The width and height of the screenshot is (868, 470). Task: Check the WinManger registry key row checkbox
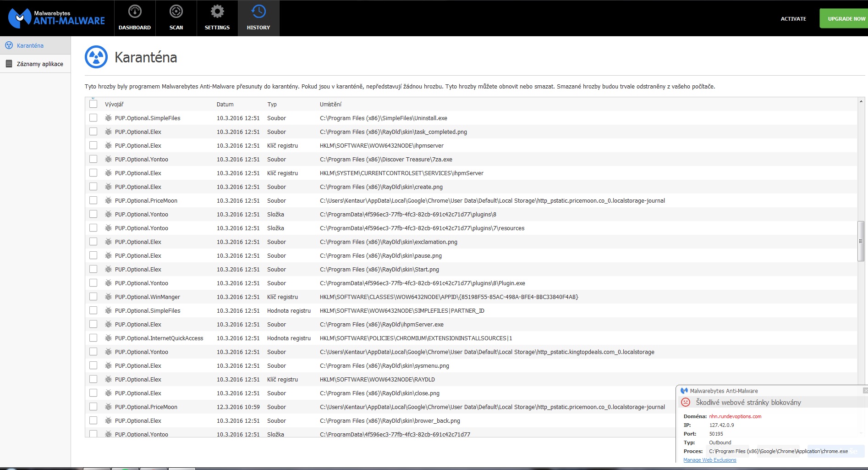(x=93, y=297)
